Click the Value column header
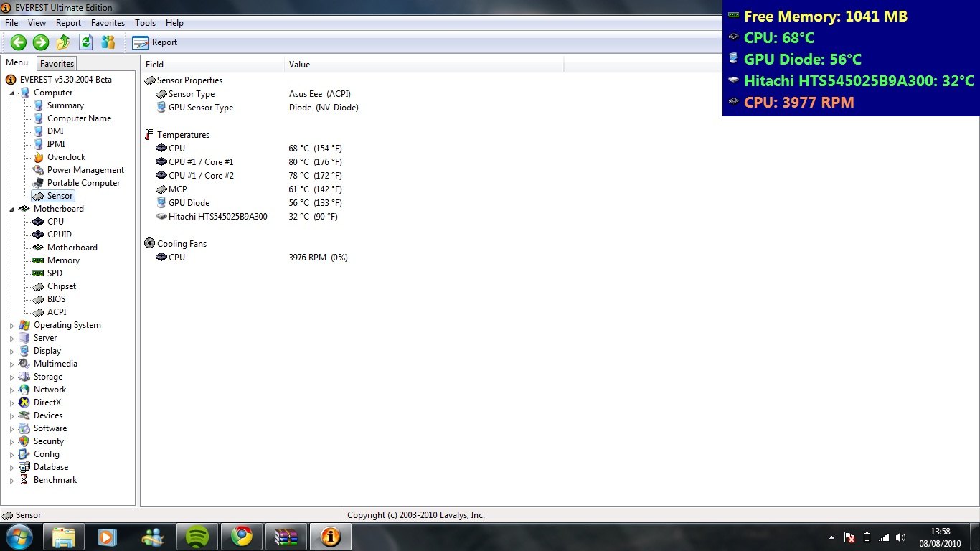 (x=424, y=65)
